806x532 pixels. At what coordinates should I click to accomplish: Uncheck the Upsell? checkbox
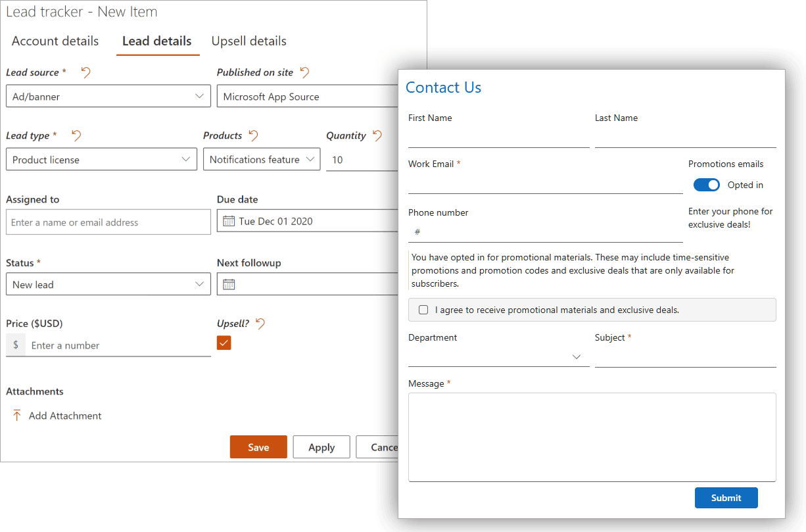click(224, 343)
